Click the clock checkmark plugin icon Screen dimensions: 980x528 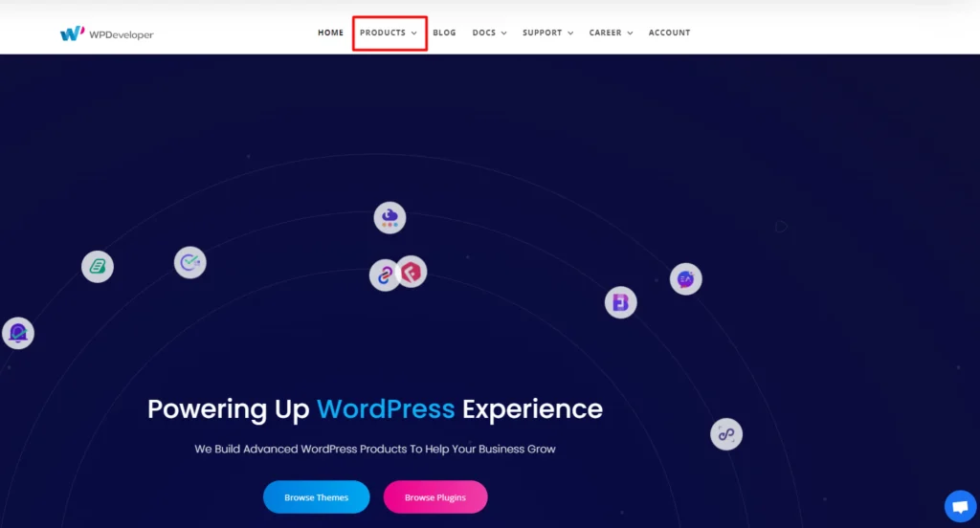pyautogui.click(x=190, y=262)
